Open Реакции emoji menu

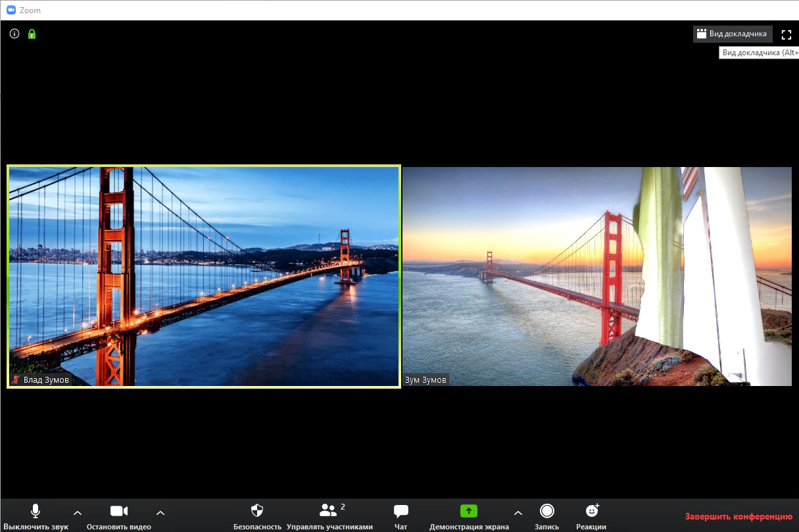point(591,517)
